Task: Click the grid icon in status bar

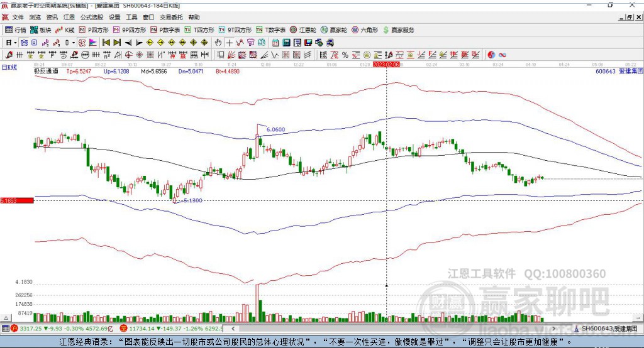Action: coord(5,329)
